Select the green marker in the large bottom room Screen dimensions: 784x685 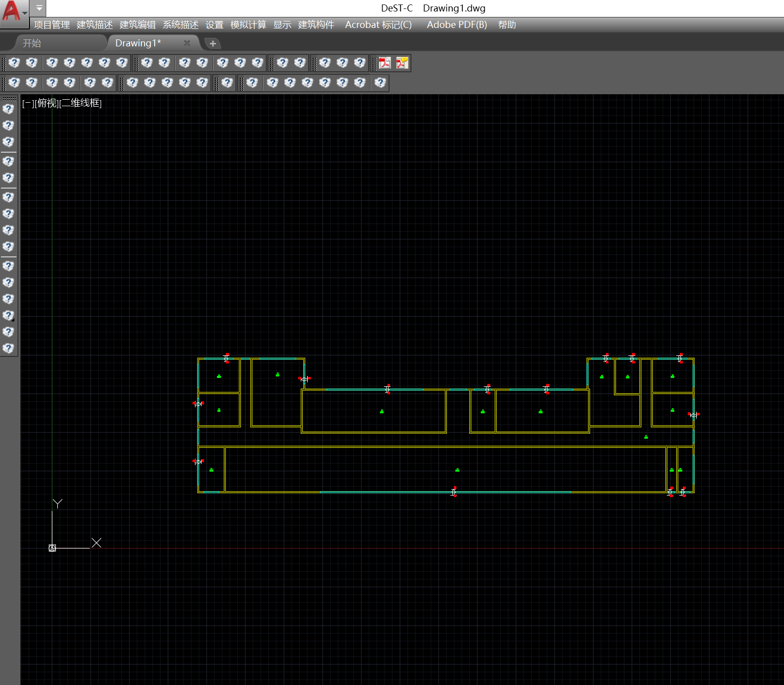(x=457, y=470)
